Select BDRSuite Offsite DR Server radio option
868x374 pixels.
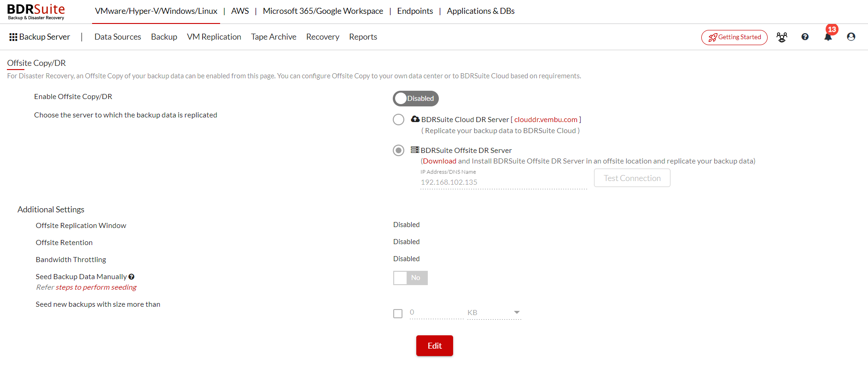click(x=399, y=151)
